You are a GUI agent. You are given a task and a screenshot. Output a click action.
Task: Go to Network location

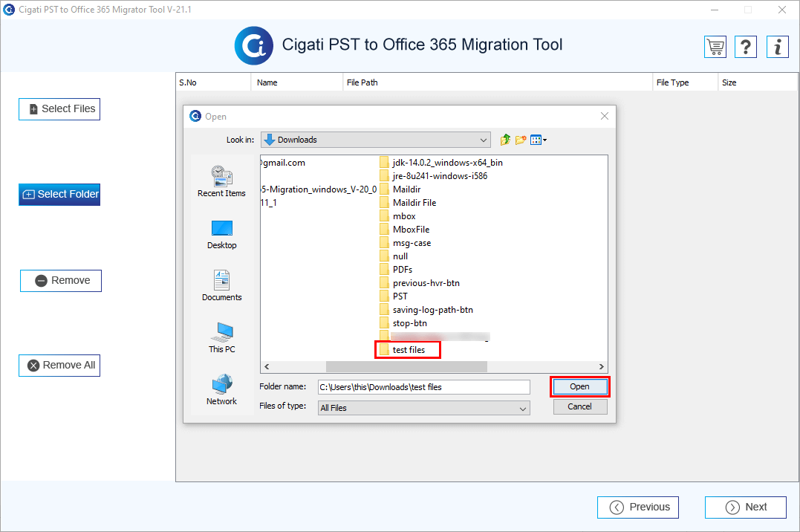coord(221,390)
